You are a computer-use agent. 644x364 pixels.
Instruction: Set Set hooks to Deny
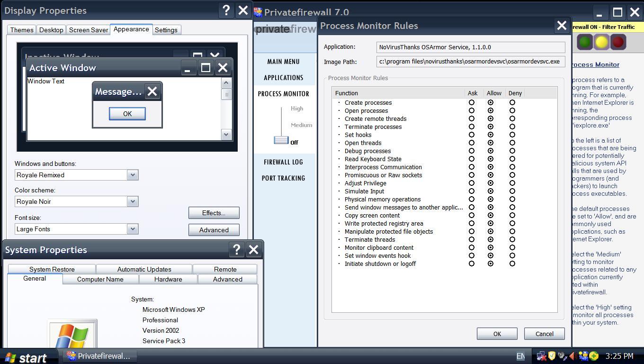point(512,135)
